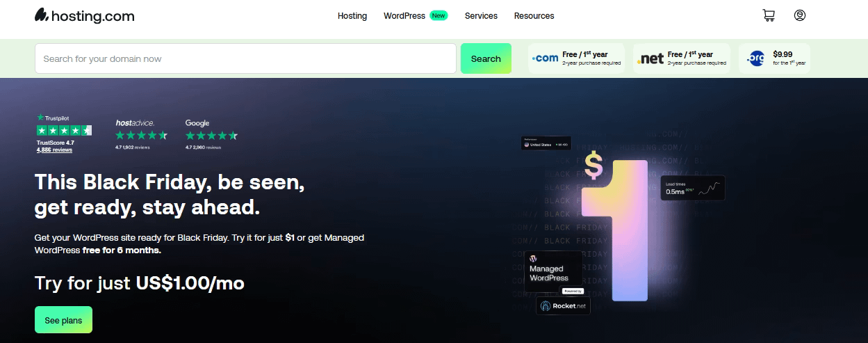Open the WordPress menu
Viewport: 868px width, 343px height.
(x=404, y=16)
